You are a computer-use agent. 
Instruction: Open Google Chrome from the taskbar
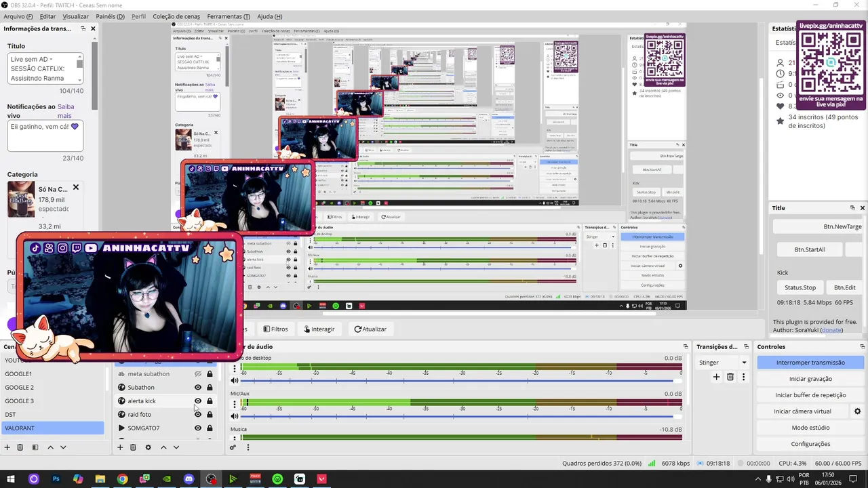point(122,479)
